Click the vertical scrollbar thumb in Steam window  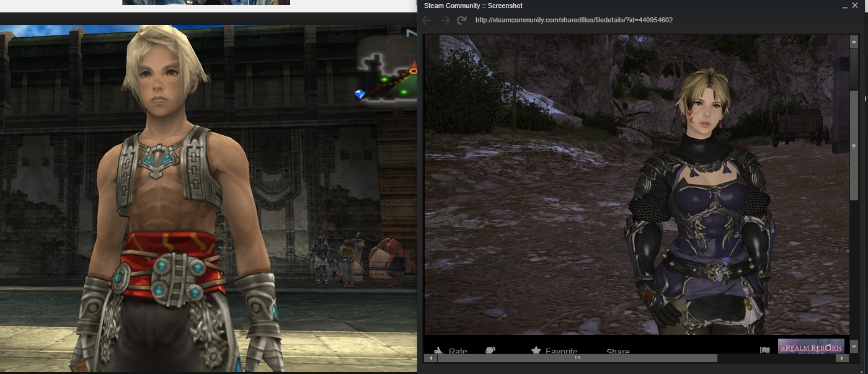pyautogui.click(x=854, y=146)
